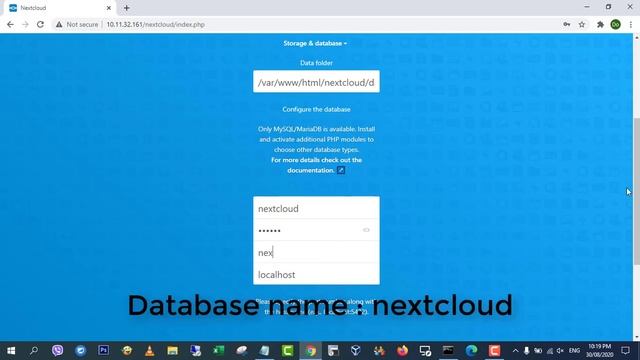640x360 pixels.
Task: Launch Viber from the taskbar
Action: pos(58,350)
